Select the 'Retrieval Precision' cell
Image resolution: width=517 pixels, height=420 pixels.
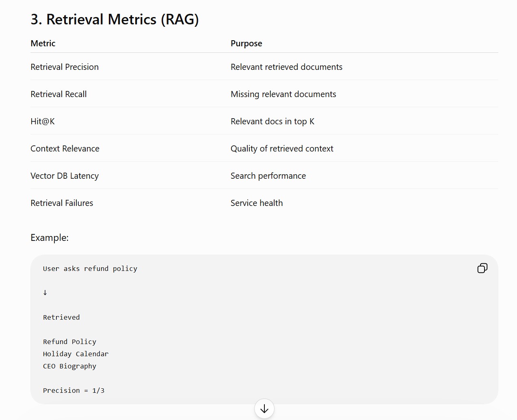tap(65, 67)
